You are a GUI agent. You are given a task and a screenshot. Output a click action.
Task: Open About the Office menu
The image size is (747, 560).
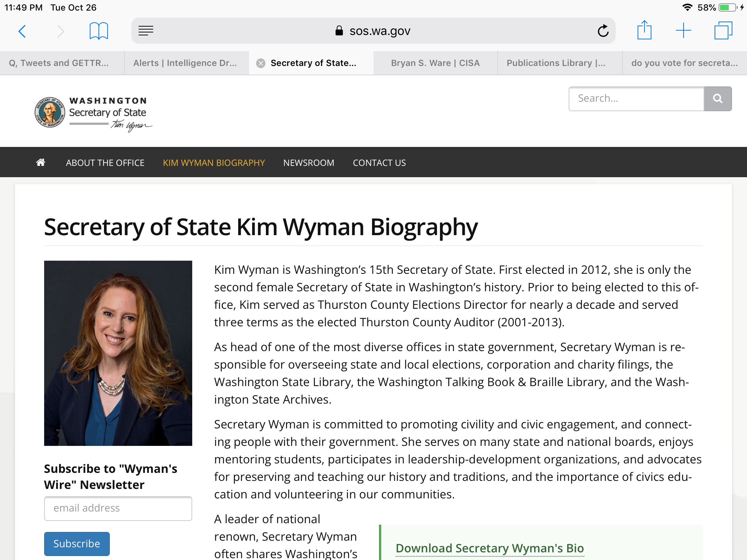point(105,163)
